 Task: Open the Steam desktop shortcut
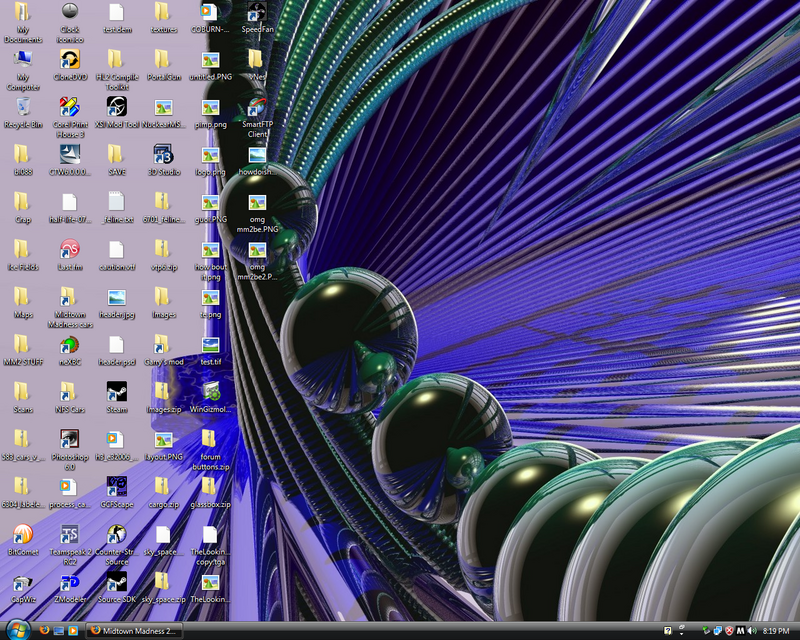pos(116,391)
